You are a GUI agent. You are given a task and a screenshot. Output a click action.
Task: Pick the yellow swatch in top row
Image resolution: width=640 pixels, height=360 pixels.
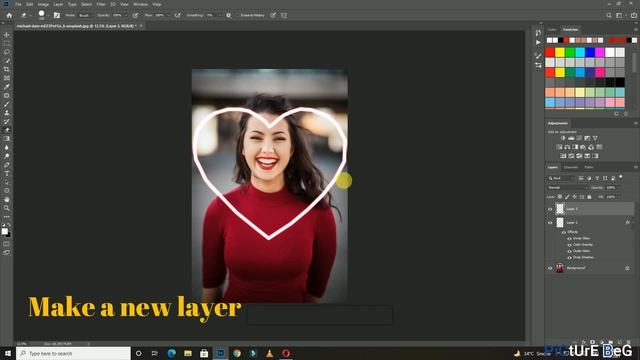[x=560, y=52]
